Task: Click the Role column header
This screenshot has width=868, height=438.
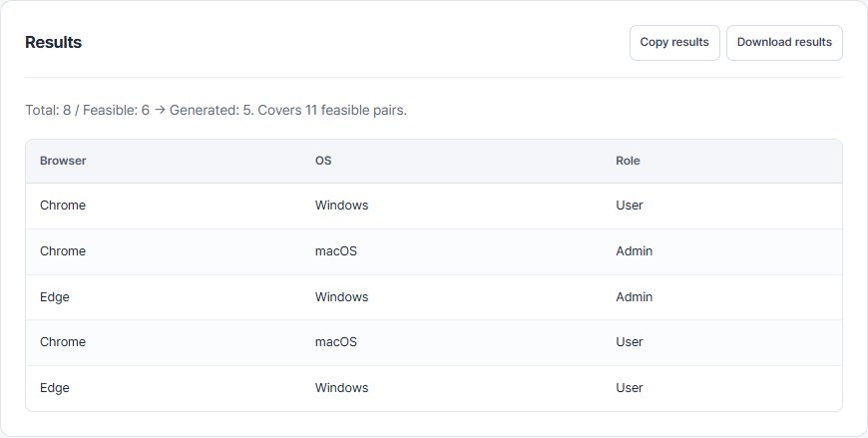Action: (628, 161)
